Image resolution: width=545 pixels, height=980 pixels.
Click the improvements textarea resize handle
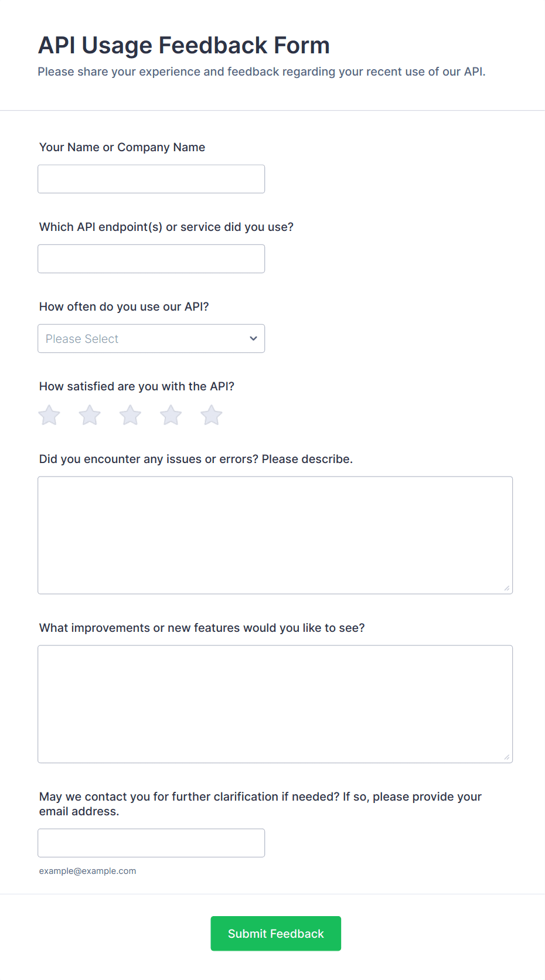(507, 757)
